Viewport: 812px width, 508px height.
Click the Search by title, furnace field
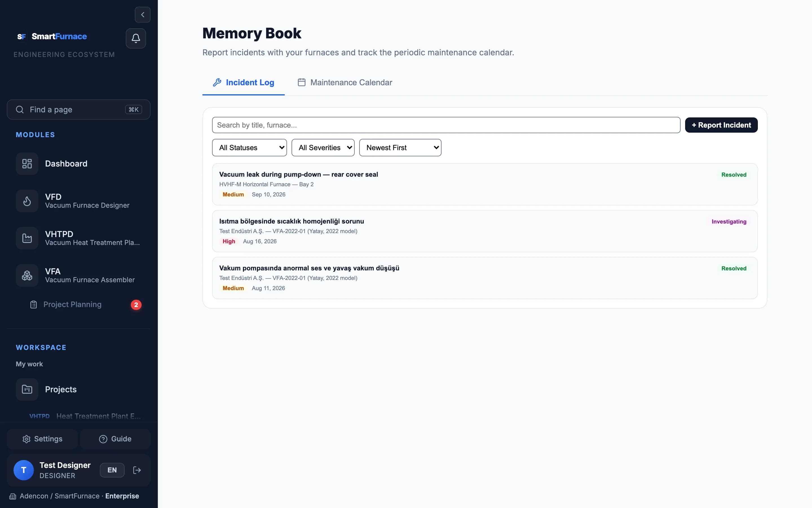(x=446, y=125)
